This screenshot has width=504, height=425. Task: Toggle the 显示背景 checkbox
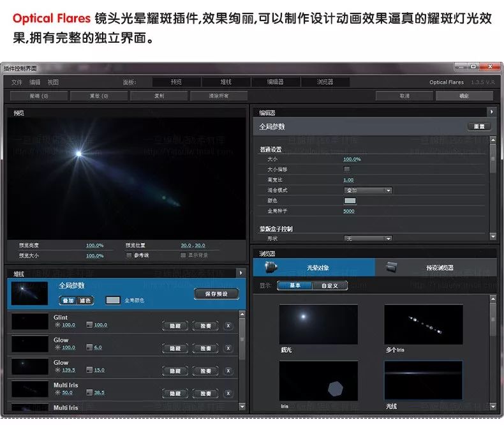coord(182,255)
